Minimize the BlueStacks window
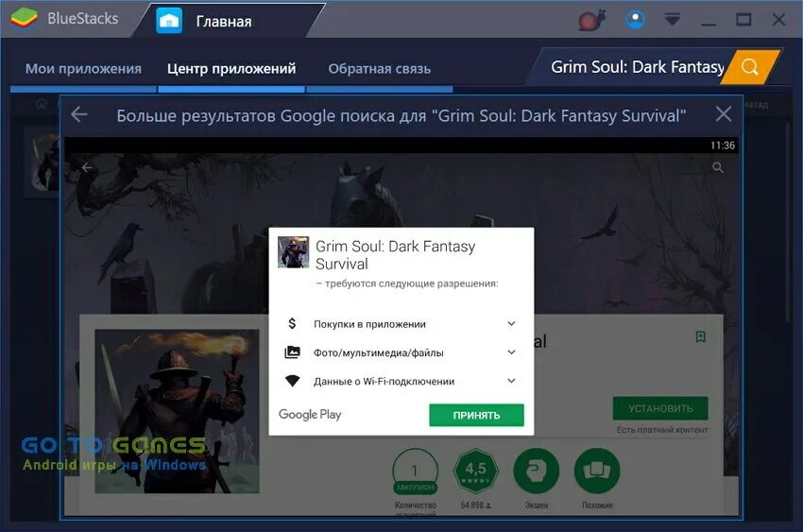Viewport: 803px width, 532px height. coord(709,23)
